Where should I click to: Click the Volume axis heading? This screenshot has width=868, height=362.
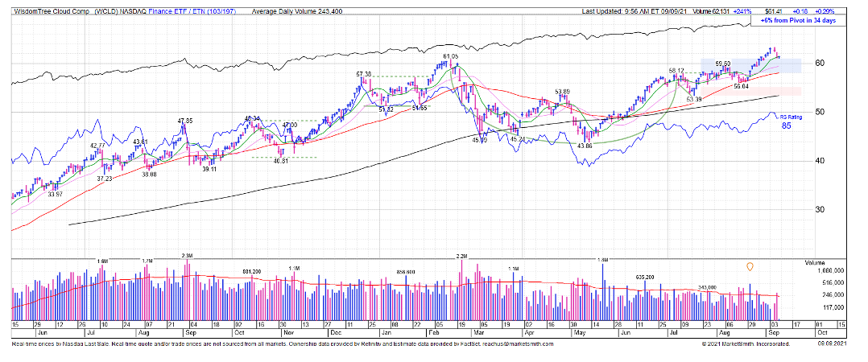pyautogui.click(x=816, y=262)
